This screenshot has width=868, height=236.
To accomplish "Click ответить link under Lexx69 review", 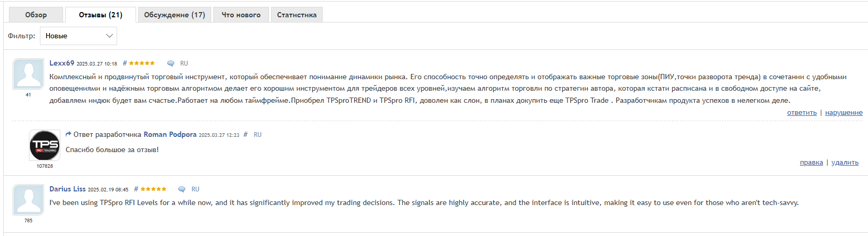I will click(802, 113).
